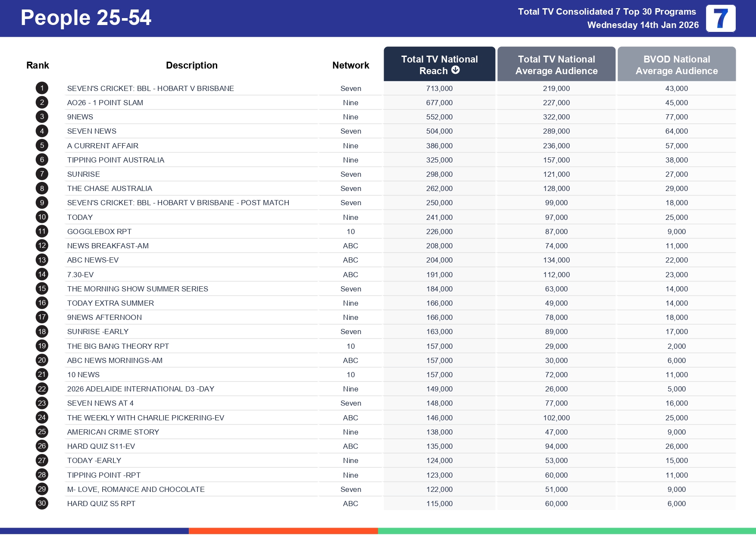Click the Channel 7 logo

coord(720,19)
